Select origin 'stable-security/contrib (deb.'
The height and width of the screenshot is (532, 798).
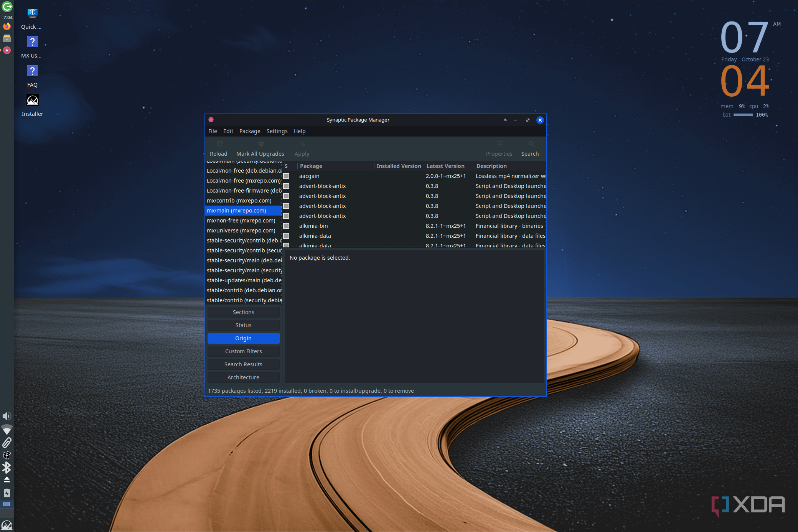pos(244,240)
